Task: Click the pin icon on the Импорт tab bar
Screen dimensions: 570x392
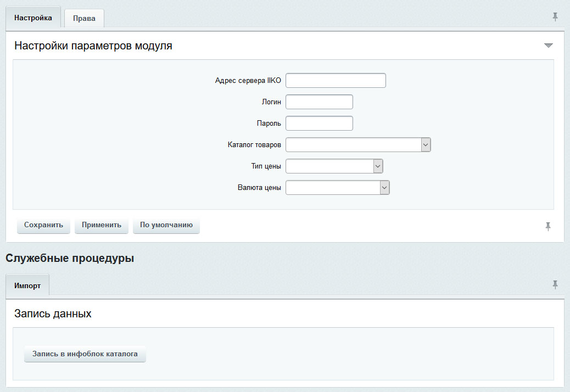Action: tap(555, 284)
